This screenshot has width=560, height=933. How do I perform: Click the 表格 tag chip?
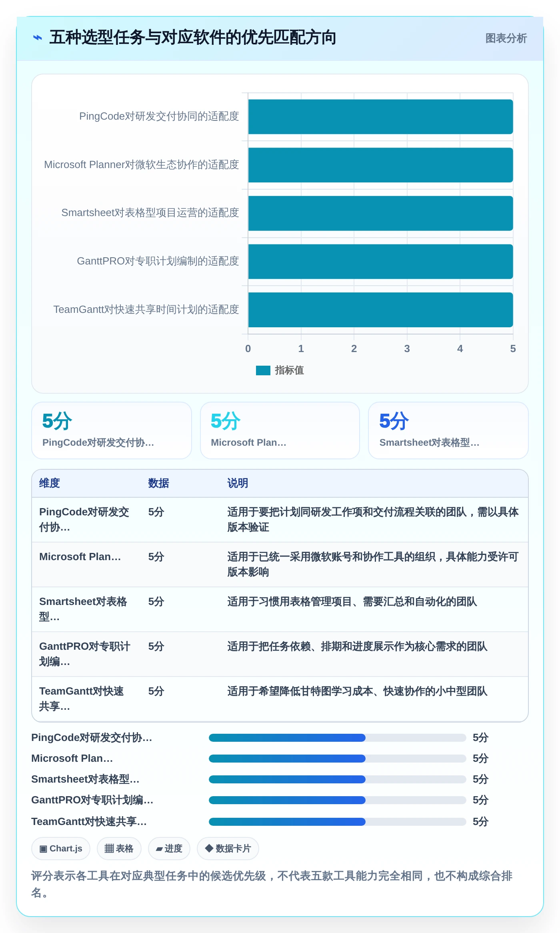[119, 849]
